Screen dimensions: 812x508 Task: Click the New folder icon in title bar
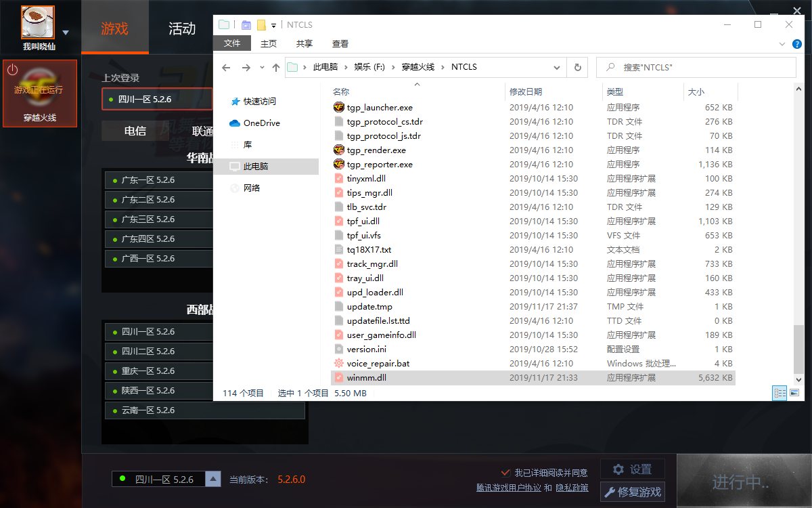[x=261, y=25]
